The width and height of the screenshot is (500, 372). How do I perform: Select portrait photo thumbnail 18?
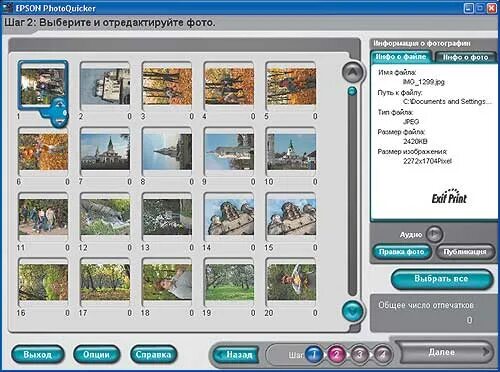(x=167, y=283)
